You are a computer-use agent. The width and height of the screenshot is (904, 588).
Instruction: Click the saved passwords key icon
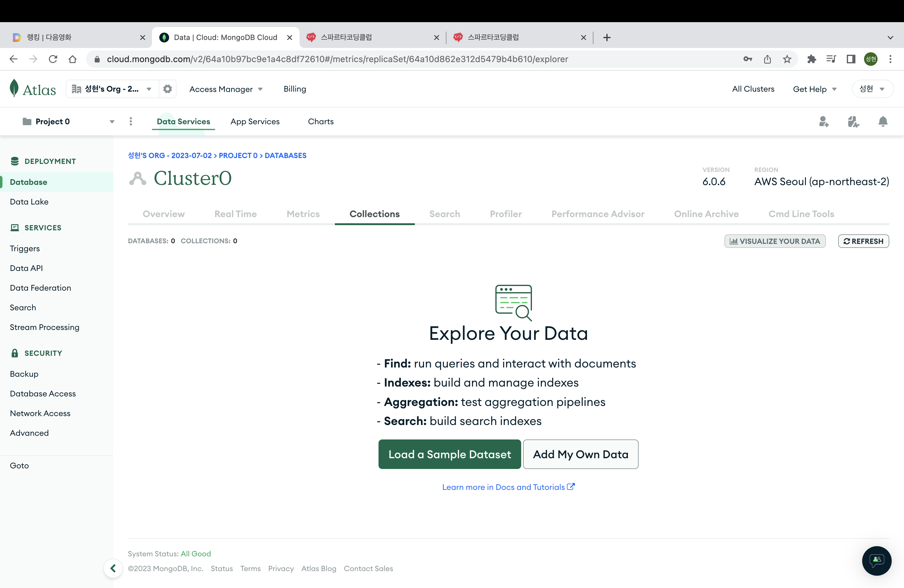pyautogui.click(x=747, y=59)
